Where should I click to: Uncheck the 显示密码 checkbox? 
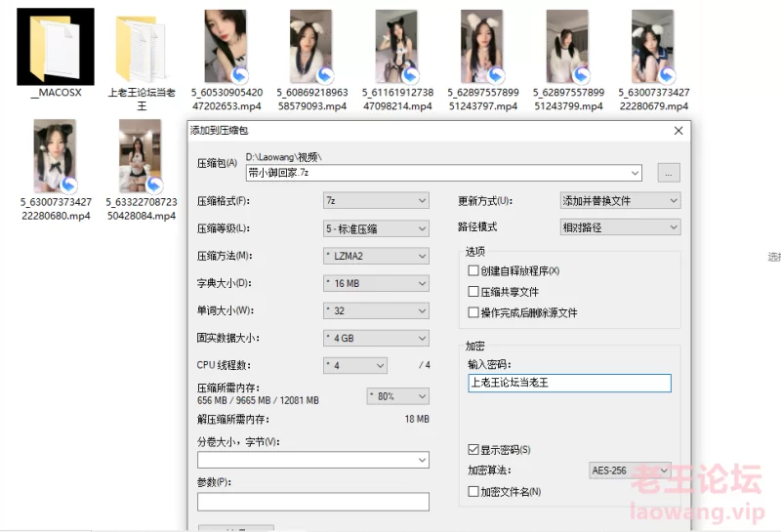(473, 450)
